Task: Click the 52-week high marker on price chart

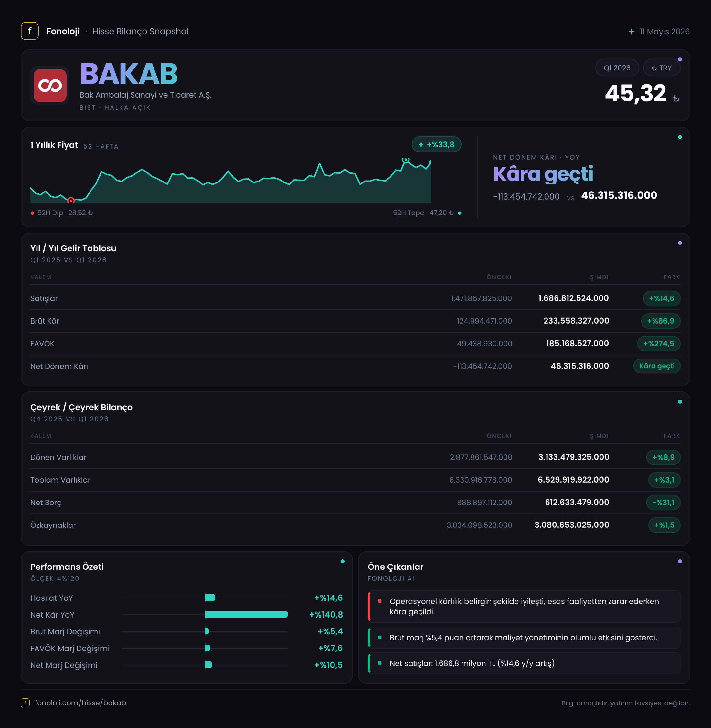Action: pyautogui.click(x=406, y=160)
